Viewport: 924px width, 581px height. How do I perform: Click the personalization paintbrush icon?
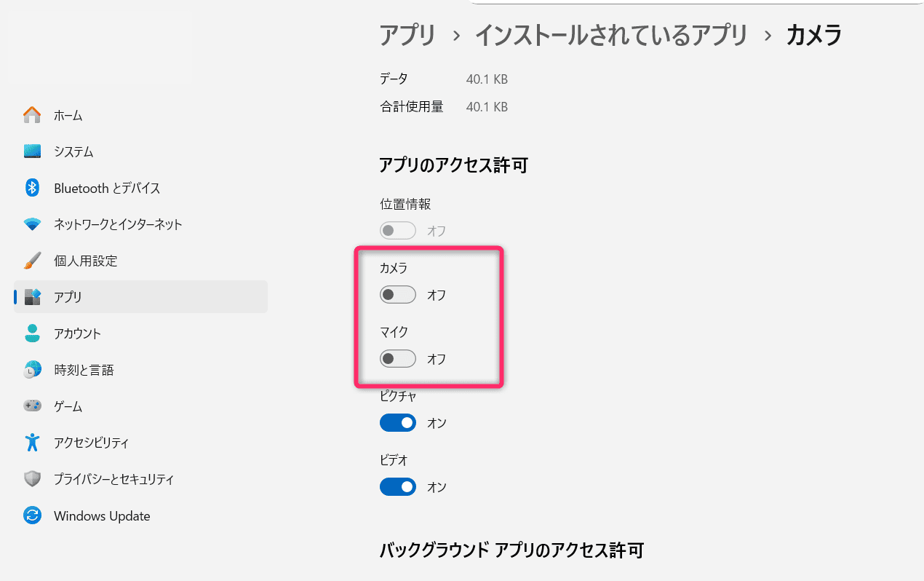(x=32, y=261)
